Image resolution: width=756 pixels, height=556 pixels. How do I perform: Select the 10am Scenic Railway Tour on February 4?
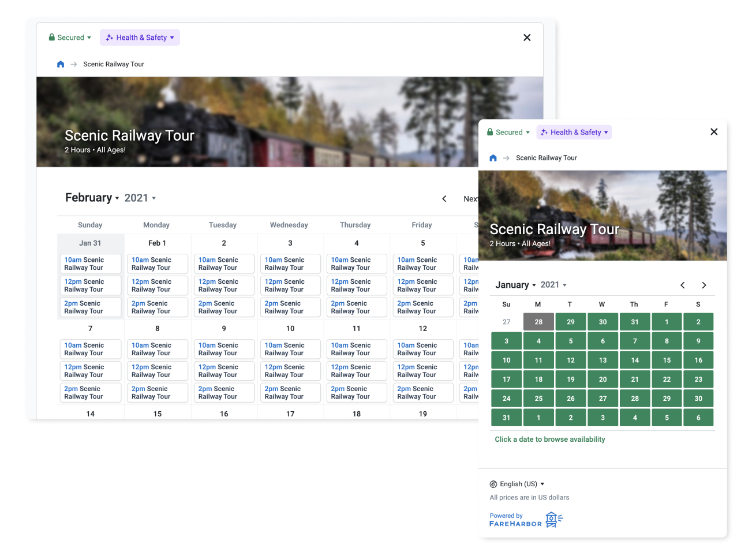tap(357, 264)
